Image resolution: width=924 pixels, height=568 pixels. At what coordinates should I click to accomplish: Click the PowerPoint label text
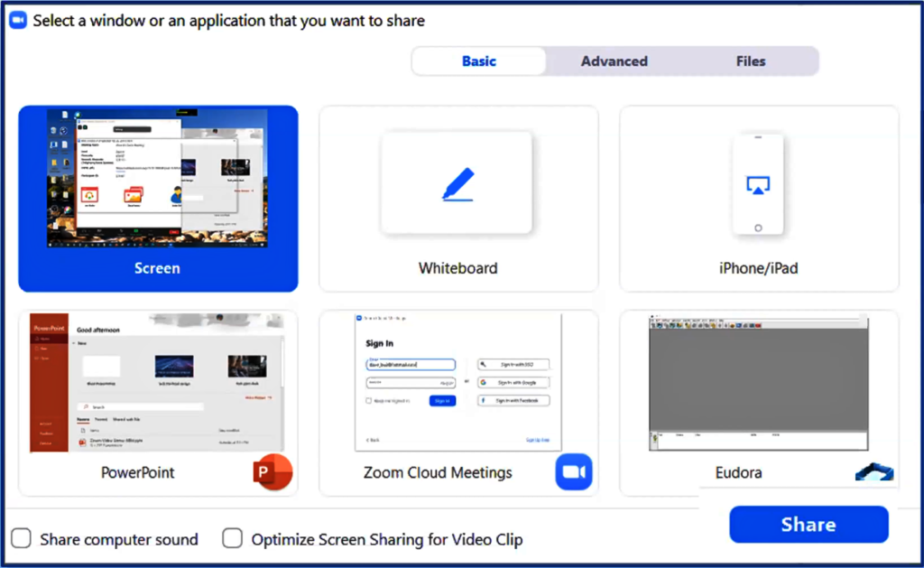[x=137, y=472]
